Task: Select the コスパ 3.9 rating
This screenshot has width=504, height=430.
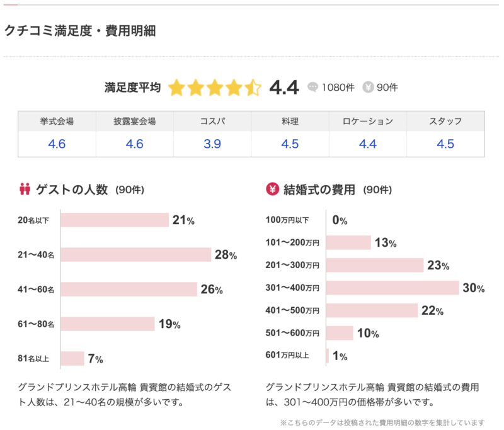Action: [x=212, y=144]
